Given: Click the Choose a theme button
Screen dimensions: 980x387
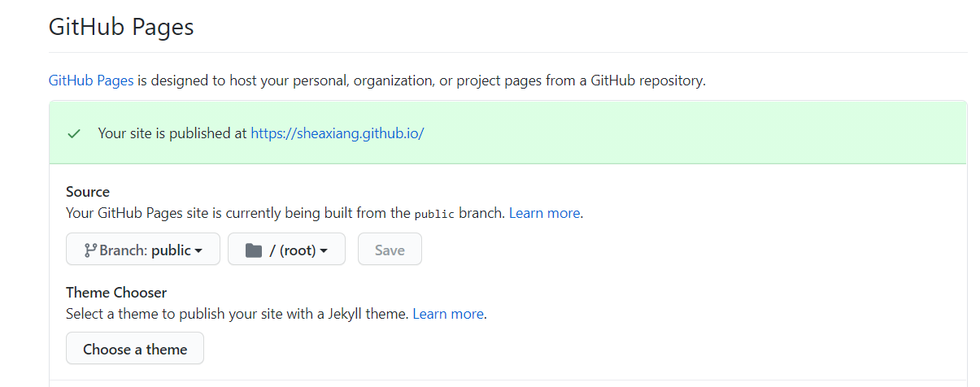Looking at the screenshot, I should coord(135,348).
